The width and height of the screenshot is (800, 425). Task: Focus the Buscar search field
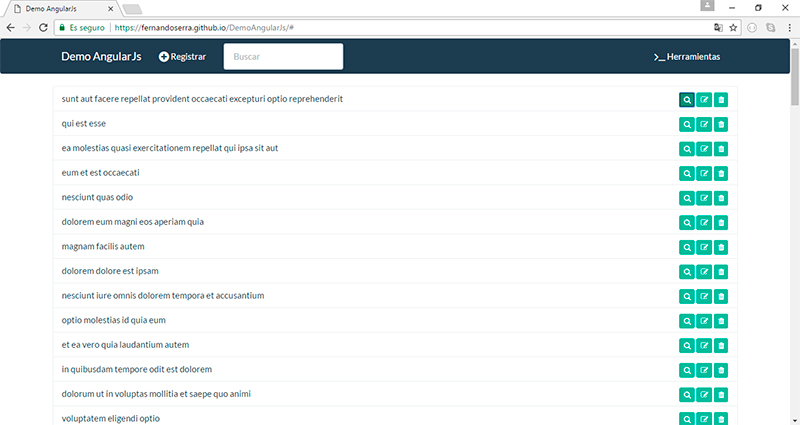click(x=283, y=56)
